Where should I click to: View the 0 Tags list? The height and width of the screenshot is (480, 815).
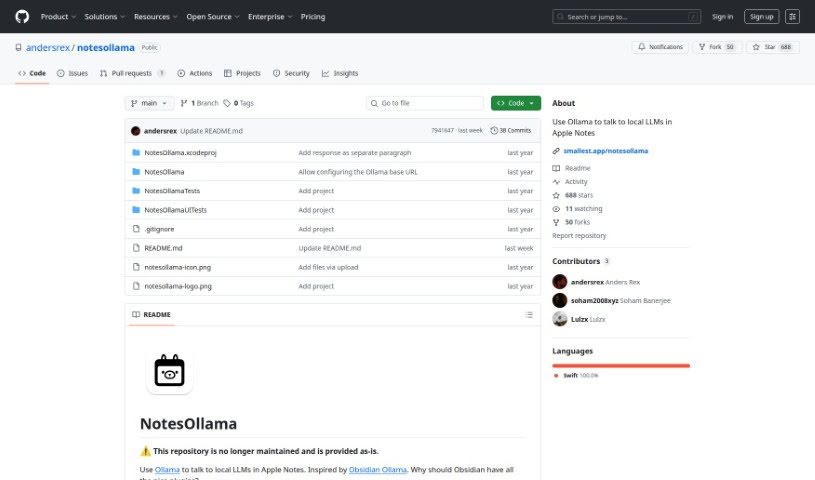[239, 103]
